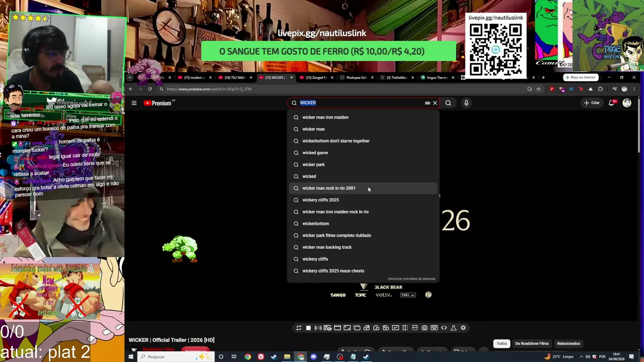The width and height of the screenshot is (644, 362).
Task: Switch to the '(15) modern' tab
Action: point(194,77)
